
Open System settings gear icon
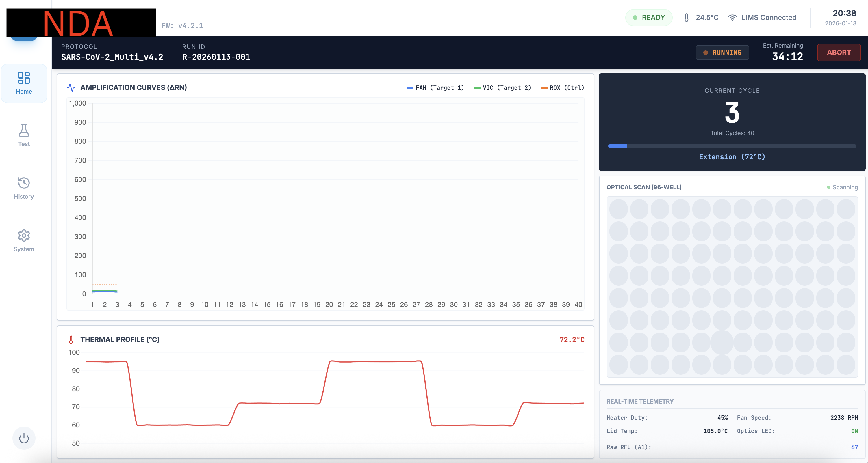(x=24, y=236)
